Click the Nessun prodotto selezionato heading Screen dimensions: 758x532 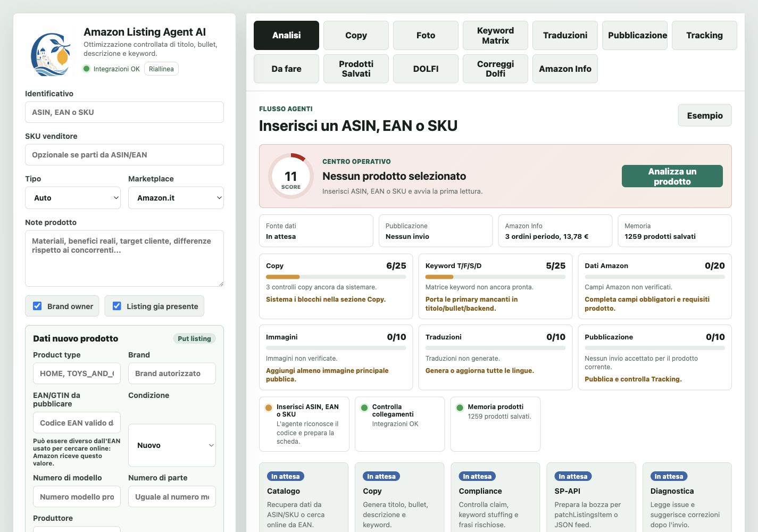pos(394,176)
